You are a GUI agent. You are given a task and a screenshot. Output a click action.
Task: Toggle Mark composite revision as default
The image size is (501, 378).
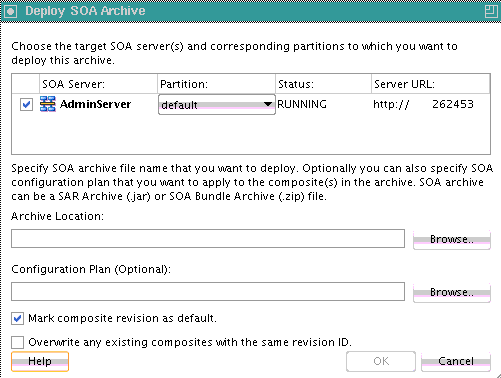click(x=17, y=318)
